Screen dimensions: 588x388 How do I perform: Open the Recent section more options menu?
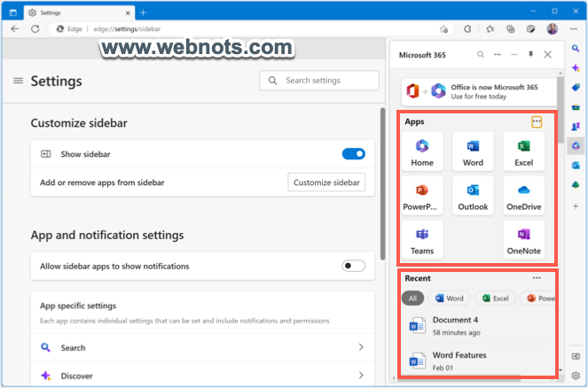pyautogui.click(x=537, y=278)
